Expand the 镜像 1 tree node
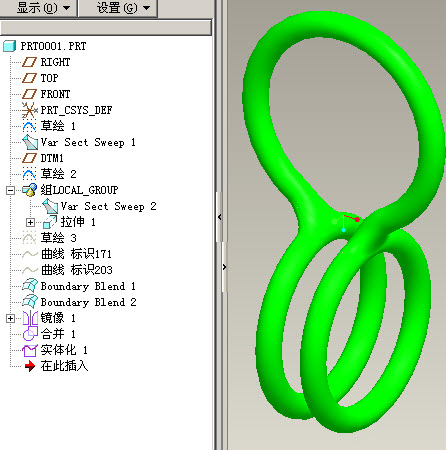Viewport: 446px width, 450px height. (x=11, y=318)
